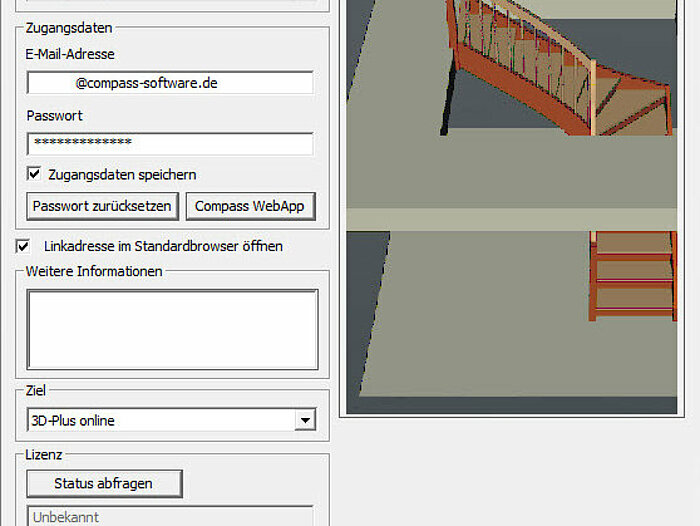
Task: Click the Status abfragen button
Action: tap(104, 484)
